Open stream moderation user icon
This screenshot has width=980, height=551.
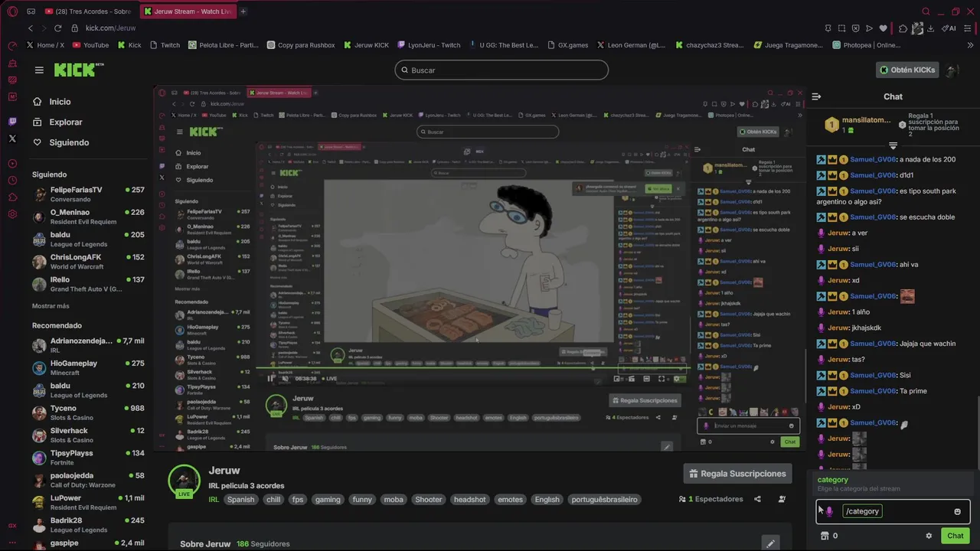click(x=782, y=499)
